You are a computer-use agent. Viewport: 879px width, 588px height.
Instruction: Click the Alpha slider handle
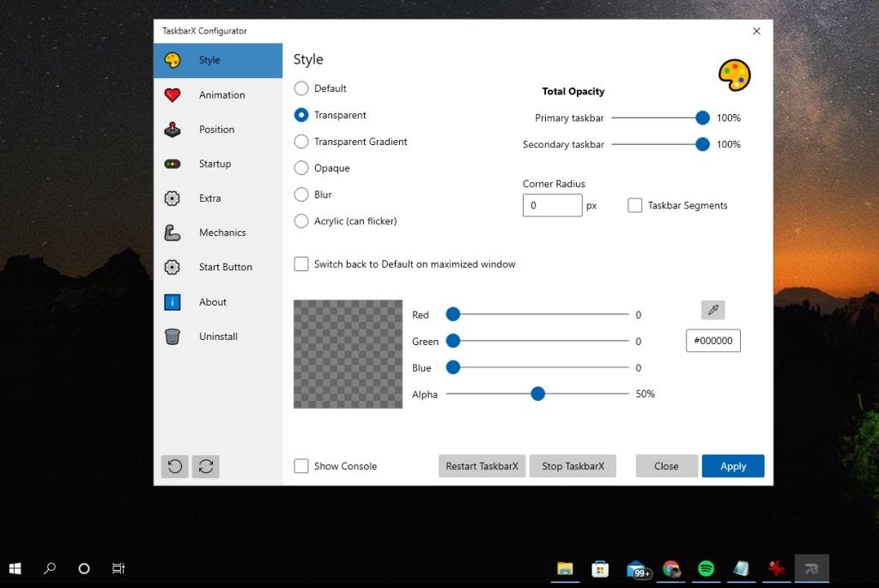pyautogui.click(x=537, y=393)
